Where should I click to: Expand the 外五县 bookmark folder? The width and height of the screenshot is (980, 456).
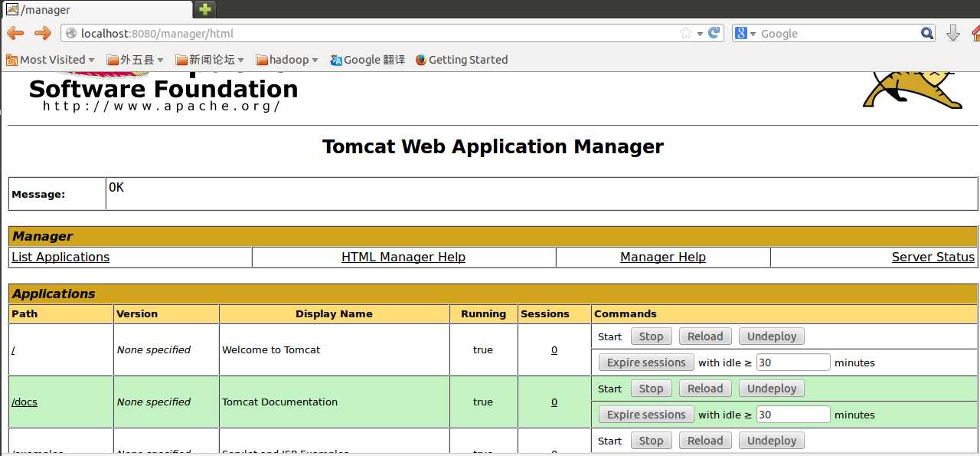click(136, 60)
